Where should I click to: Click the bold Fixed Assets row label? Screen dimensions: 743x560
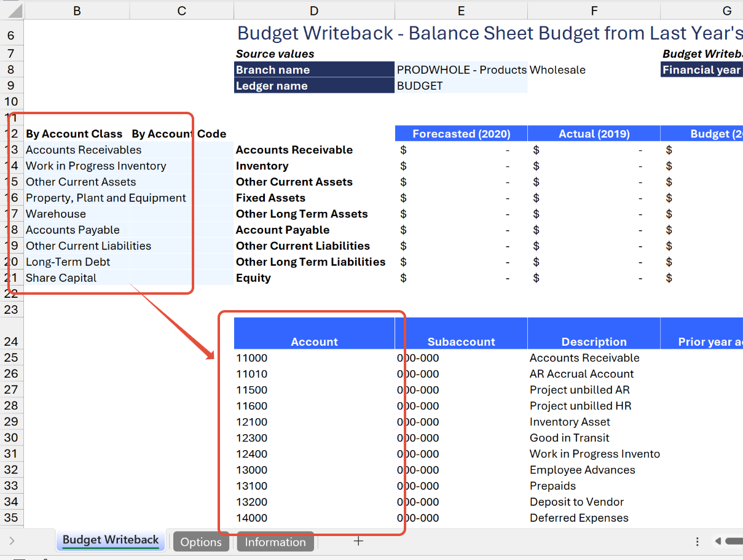(270, 198)
